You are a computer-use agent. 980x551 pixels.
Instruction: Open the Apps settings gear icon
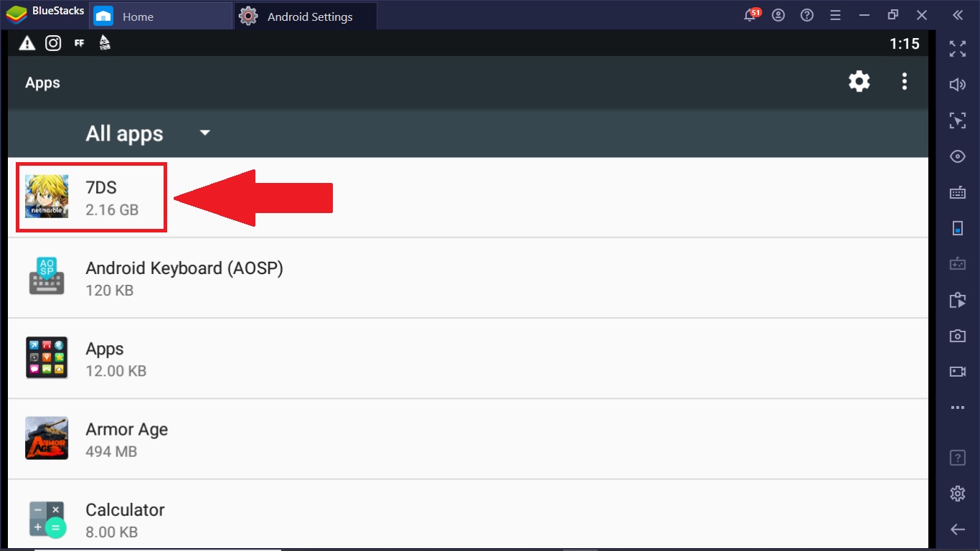click(x=859, y=82)
